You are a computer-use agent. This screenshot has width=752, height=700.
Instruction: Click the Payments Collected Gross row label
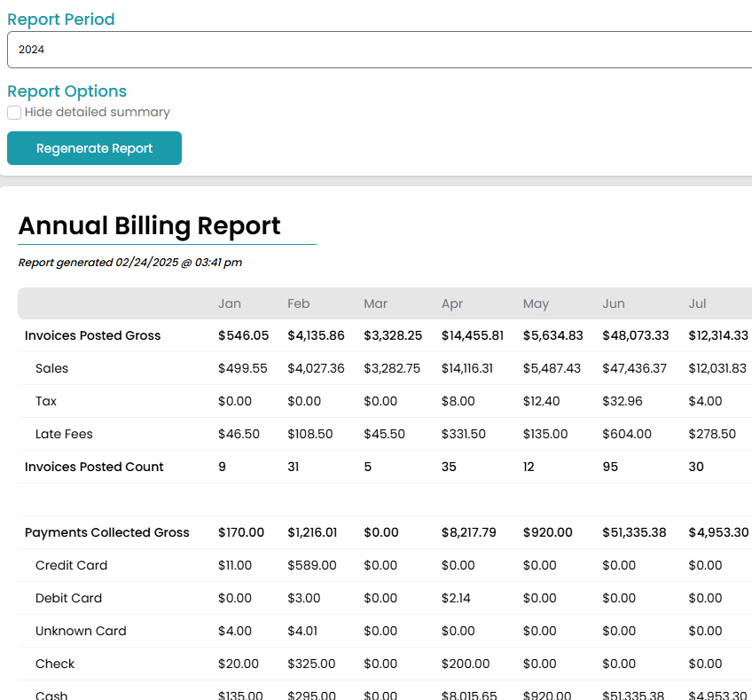(x=107, y=532)
